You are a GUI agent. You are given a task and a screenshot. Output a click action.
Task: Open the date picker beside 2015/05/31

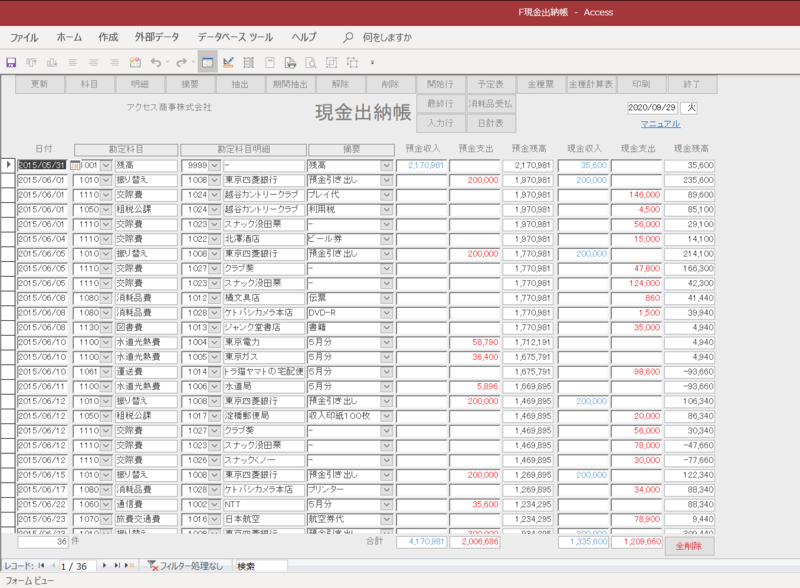(x=74, y=165)
